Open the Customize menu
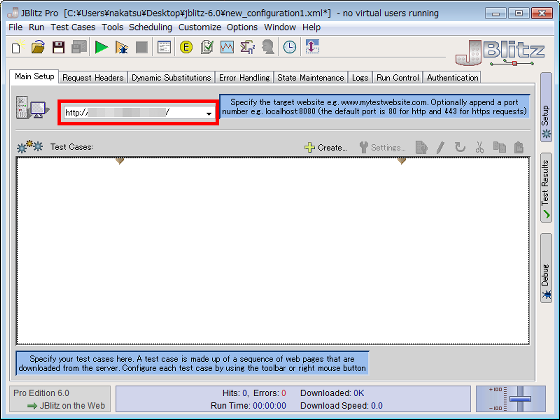 click(200, 27)
